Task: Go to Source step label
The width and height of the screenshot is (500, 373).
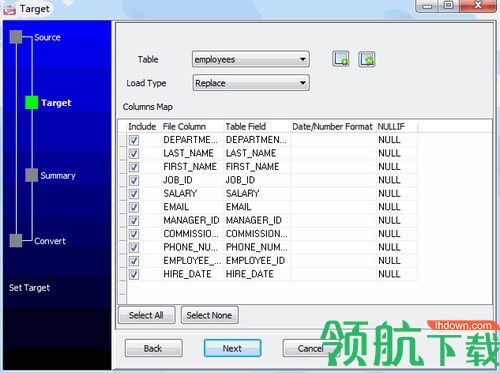Action: (47, 37)
